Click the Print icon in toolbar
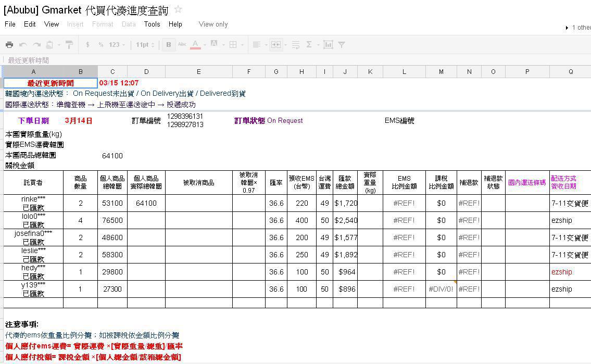This screenshot has height=364, width=591. pyautogui.click(x=9, y=45)
